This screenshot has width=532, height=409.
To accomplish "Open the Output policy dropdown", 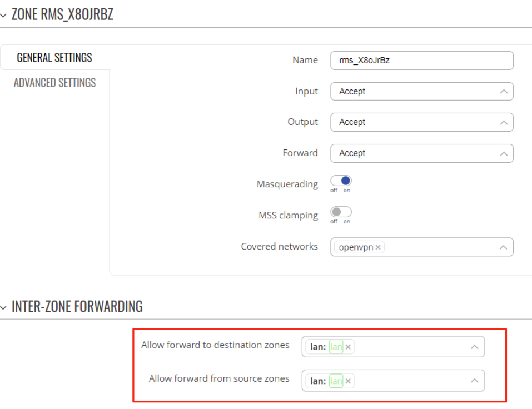I will point(422,122).
